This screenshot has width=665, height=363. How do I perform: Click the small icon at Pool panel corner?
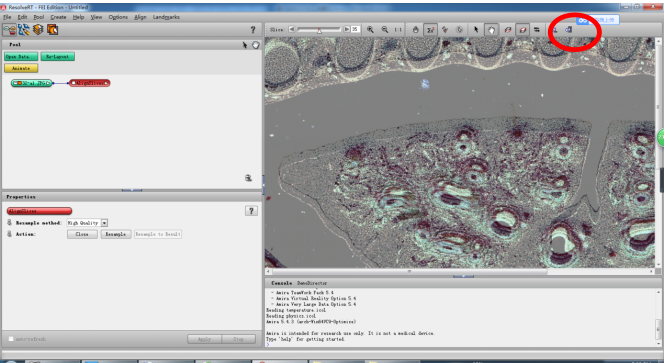(249, 178)
